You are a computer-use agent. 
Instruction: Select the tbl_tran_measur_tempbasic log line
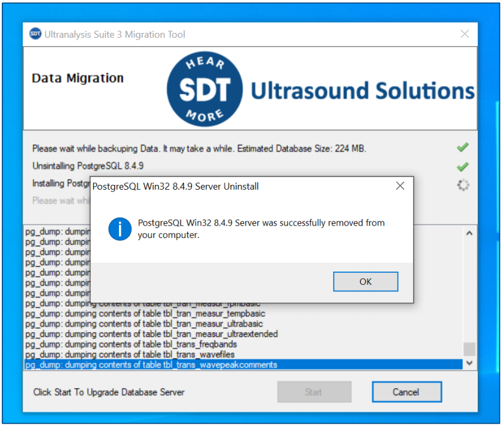(145, 314)
